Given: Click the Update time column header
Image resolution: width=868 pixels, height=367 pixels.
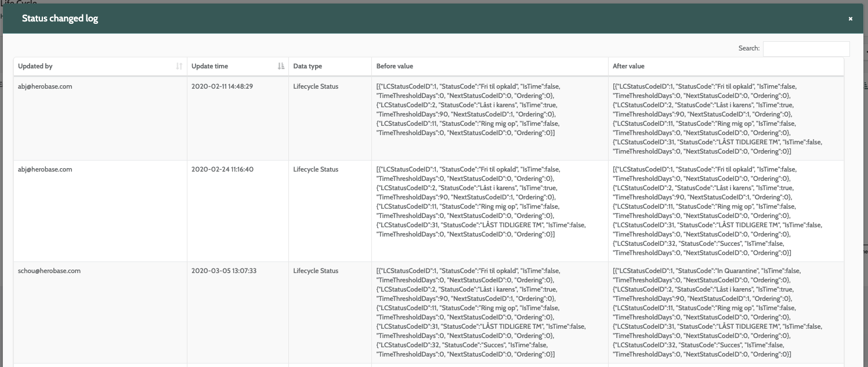Looking at the screenshot, I should point(238,67).
